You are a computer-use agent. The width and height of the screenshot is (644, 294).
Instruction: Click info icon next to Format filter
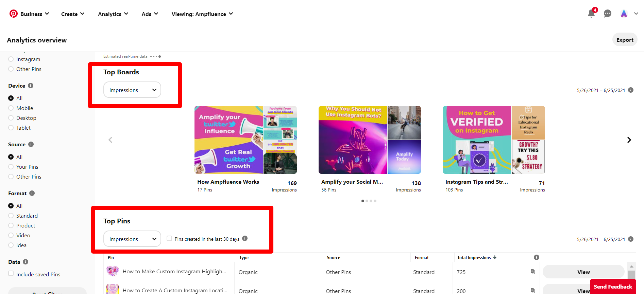click(32, 193)
